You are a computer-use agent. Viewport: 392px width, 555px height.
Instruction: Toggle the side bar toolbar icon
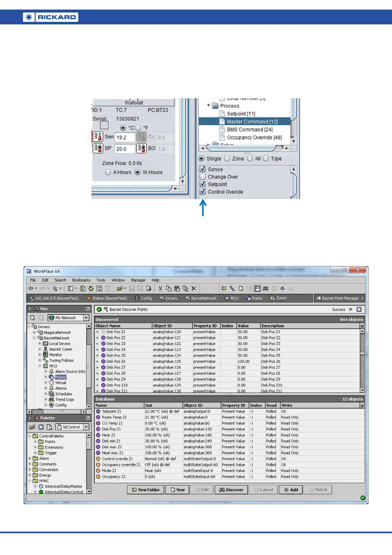point(70,288)
